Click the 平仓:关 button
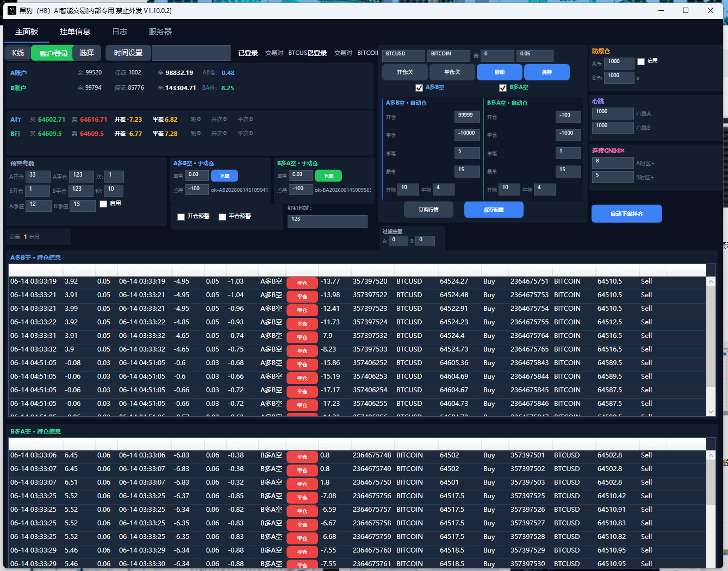This screenshot has height=571, width=728. coord(452,72)
